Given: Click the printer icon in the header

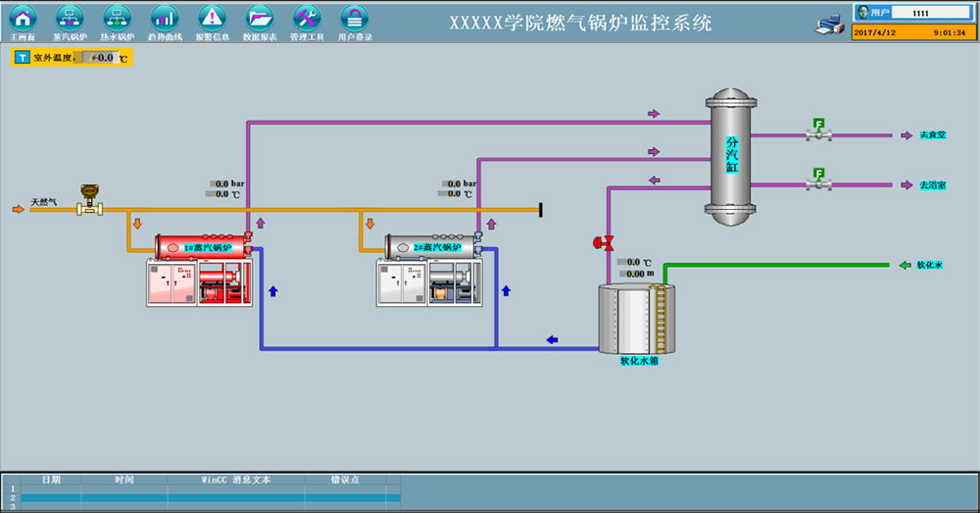Looking at the screenshot, I should [829, 25].
